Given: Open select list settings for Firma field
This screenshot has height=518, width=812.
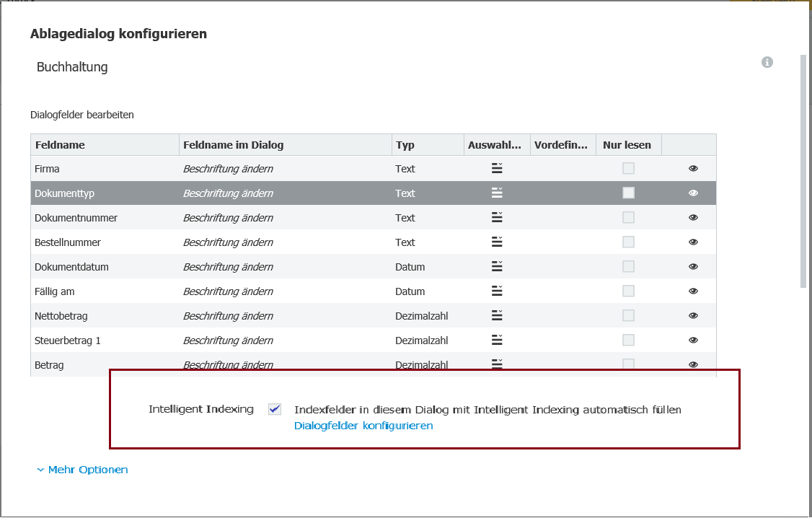Looking at the screenshot, I should 496,168.
